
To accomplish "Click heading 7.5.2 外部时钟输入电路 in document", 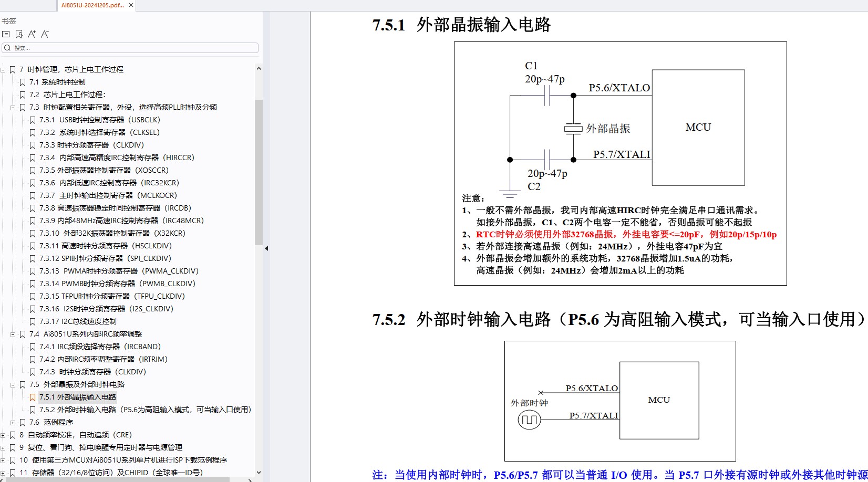I will [x=619, y=319].
